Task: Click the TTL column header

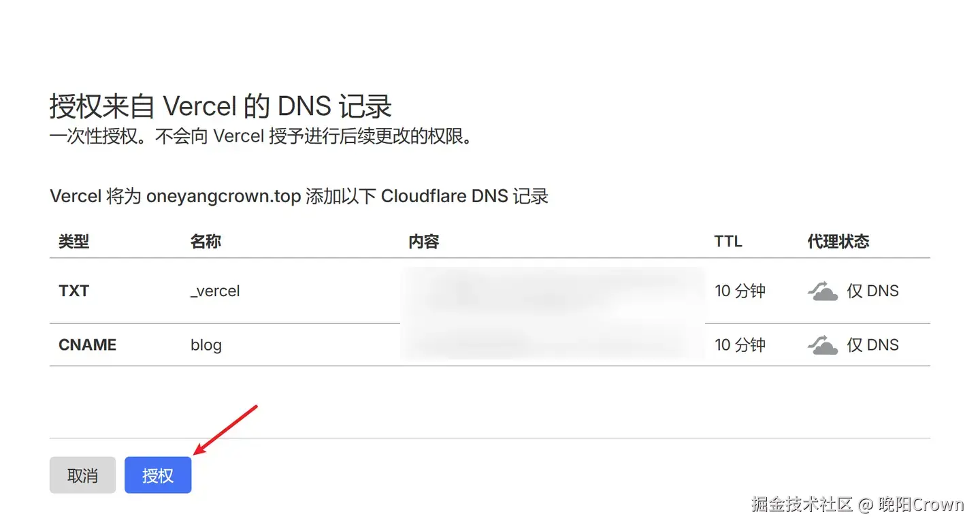Action: [728, 242]
